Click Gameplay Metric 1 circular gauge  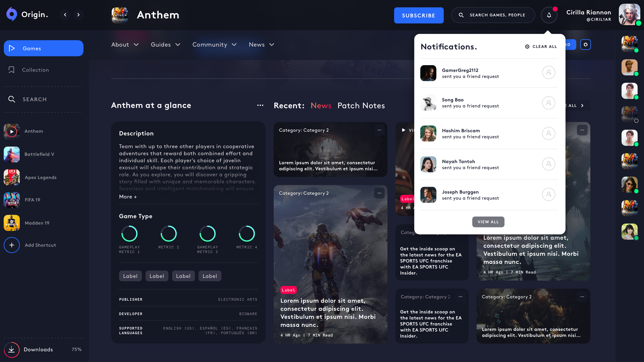(x=129, y=234)
